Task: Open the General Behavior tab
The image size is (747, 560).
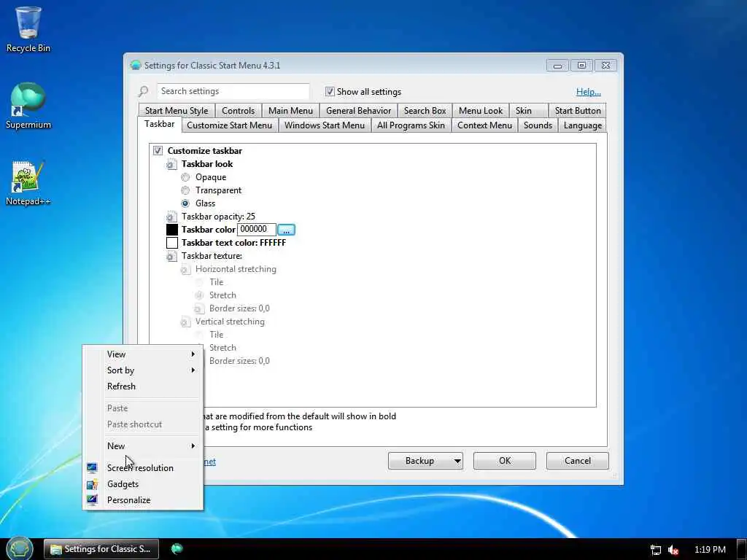Action: (x=358, y=111)
